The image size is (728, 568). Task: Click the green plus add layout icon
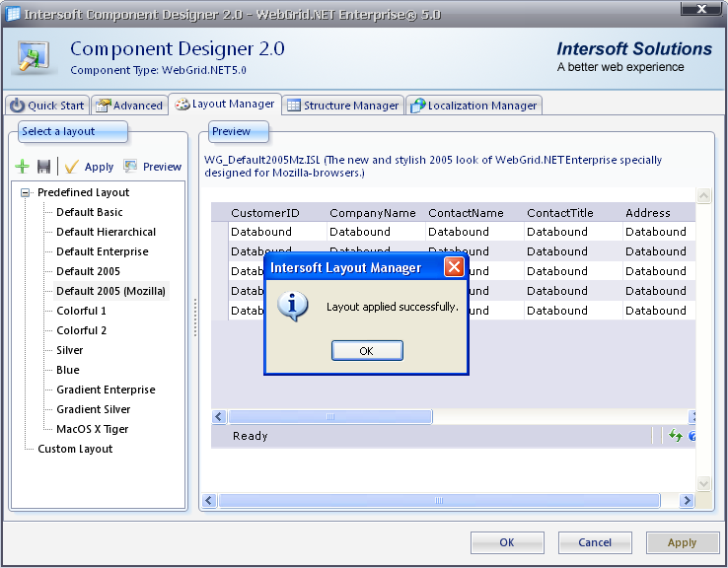(x=23, y=166)
